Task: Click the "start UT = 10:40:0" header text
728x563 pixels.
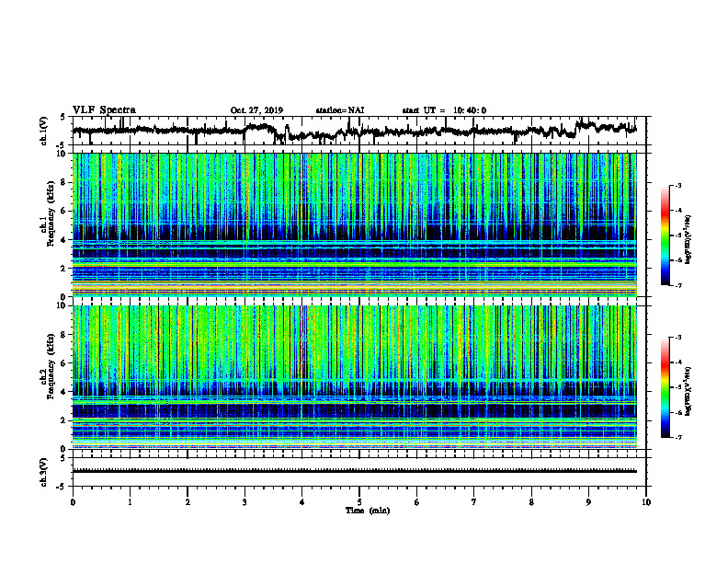Action: (444, 110)
